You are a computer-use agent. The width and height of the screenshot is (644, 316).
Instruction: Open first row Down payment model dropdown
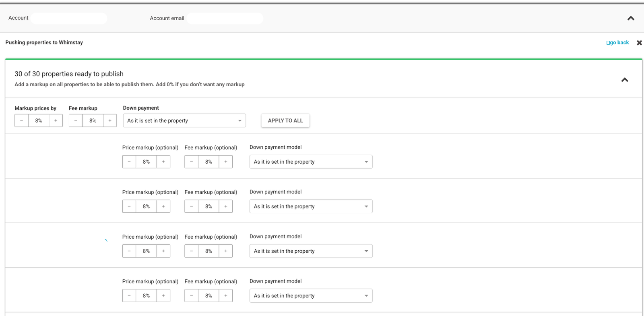pos(311,162)
